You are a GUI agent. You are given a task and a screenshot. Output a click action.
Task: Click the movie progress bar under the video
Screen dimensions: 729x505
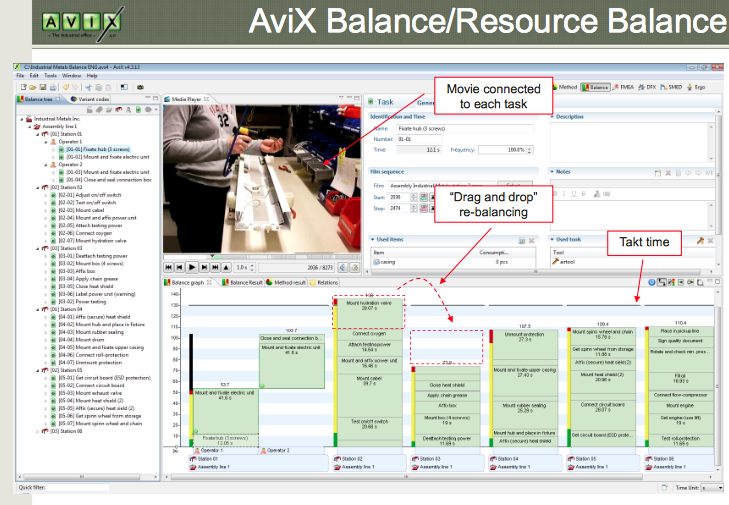[261, 256]
